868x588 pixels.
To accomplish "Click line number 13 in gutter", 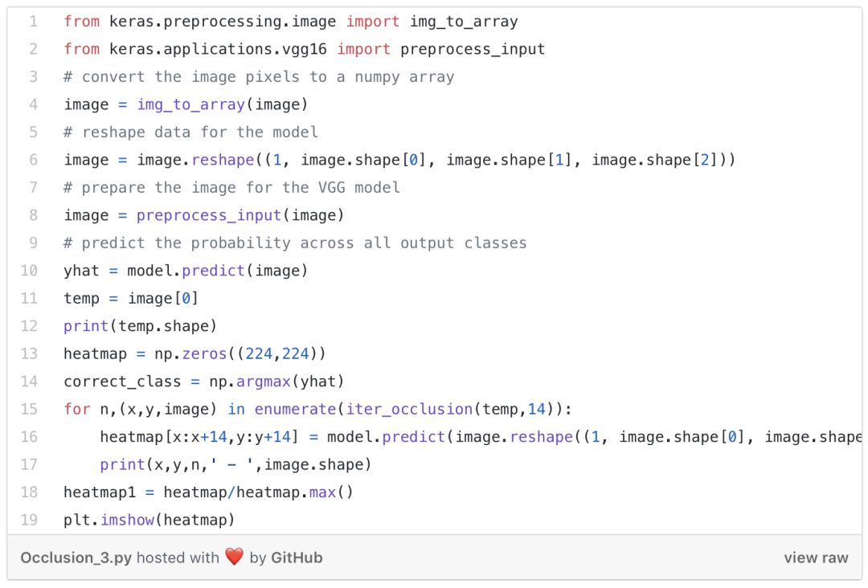I will point(30,353).
